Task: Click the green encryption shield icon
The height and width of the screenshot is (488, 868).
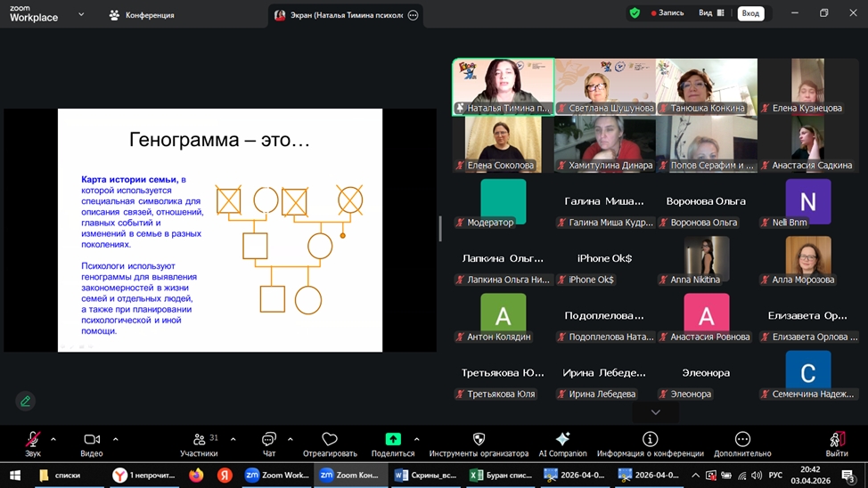Action: point(635,12)
